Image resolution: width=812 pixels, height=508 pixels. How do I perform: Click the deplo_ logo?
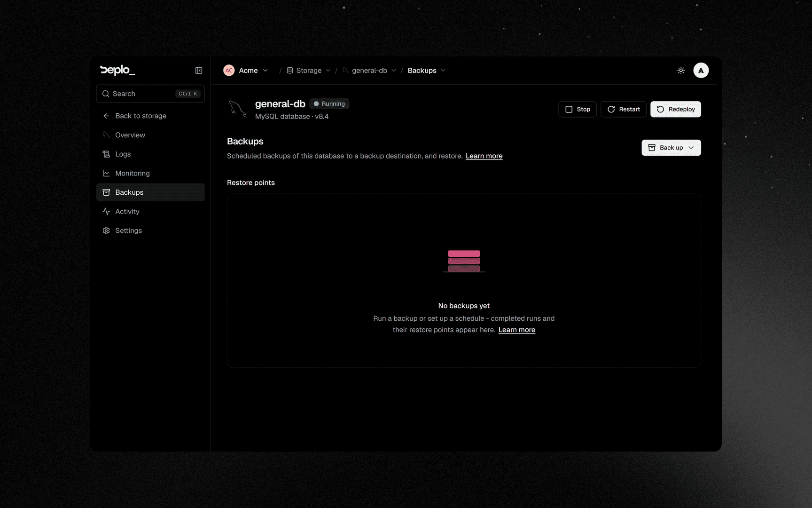[117, 70]
